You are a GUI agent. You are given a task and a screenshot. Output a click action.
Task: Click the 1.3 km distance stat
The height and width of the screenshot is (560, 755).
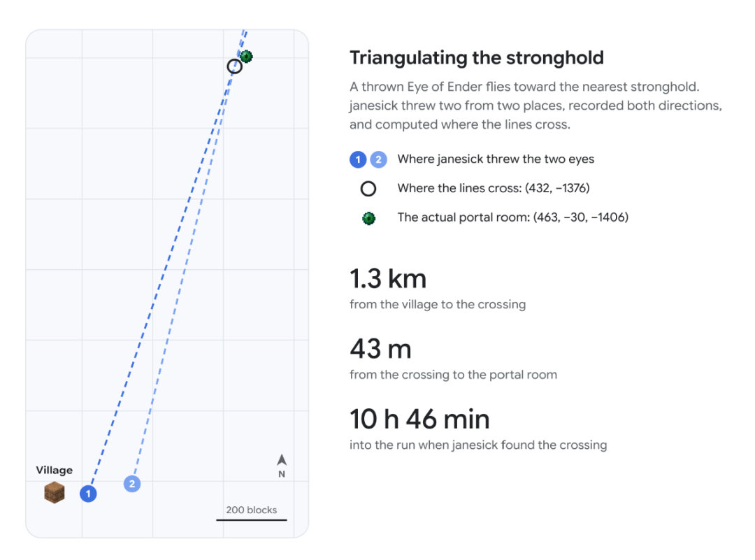pos(388,279)
